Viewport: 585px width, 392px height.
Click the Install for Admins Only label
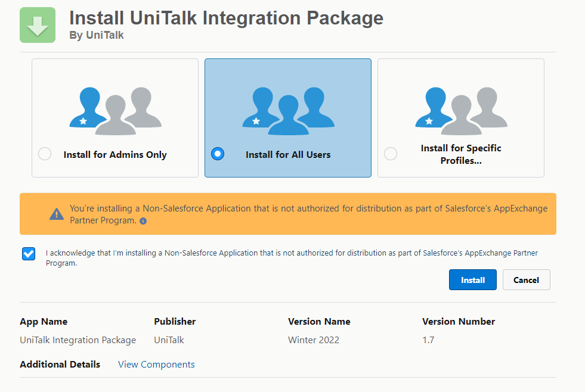coord(115,155)
